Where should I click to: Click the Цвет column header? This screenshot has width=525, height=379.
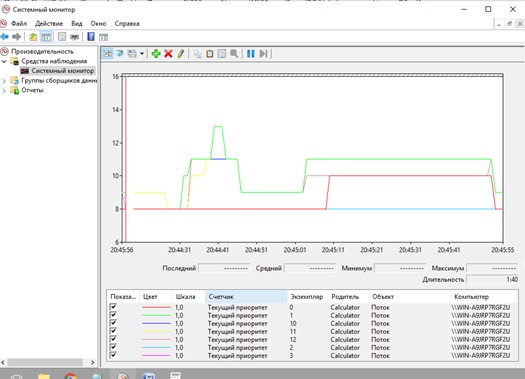[x=156, y=297]
